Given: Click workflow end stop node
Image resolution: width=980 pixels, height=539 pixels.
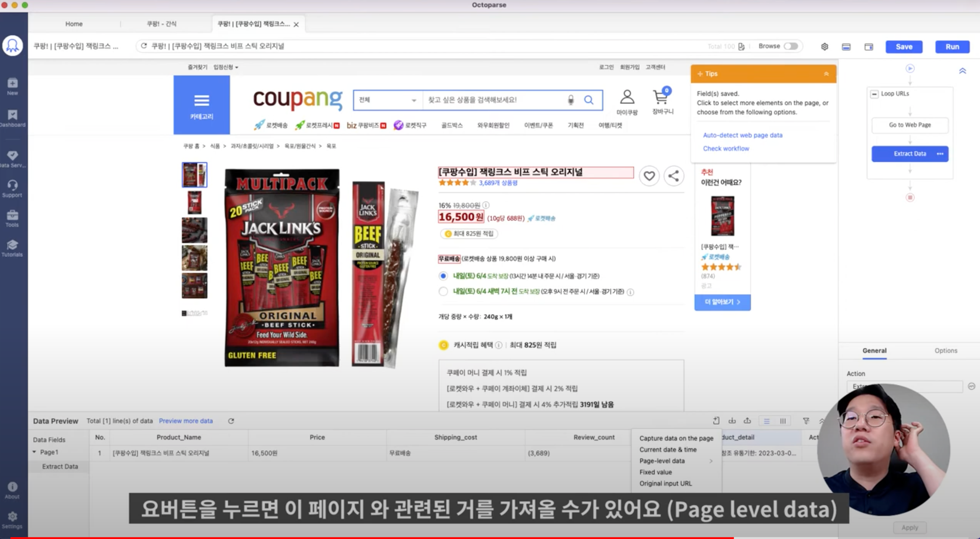Looking at the screenshot, I should (x=910, y=197).
